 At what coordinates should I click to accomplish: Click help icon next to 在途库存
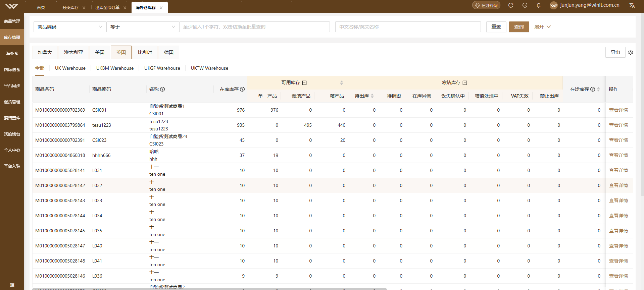(593, 89)
